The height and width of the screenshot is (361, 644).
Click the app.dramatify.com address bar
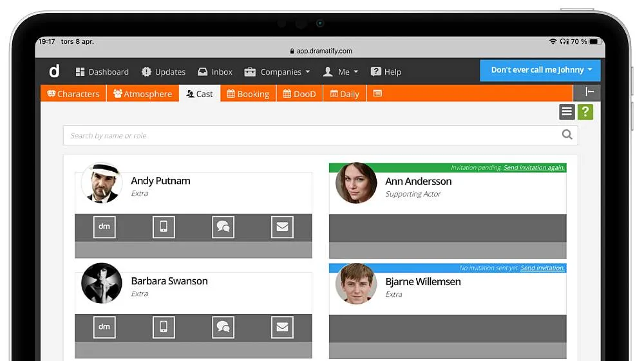click(320, 51)
